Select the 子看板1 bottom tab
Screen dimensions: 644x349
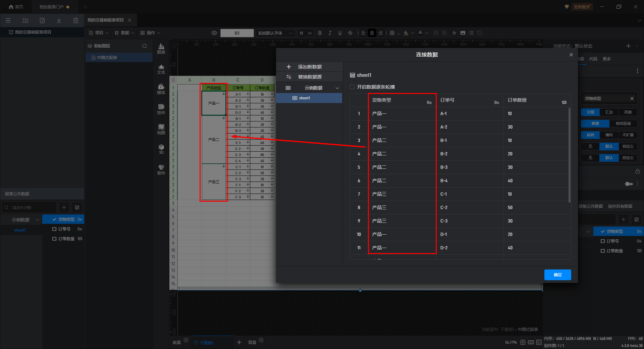(x=207, y=343)
